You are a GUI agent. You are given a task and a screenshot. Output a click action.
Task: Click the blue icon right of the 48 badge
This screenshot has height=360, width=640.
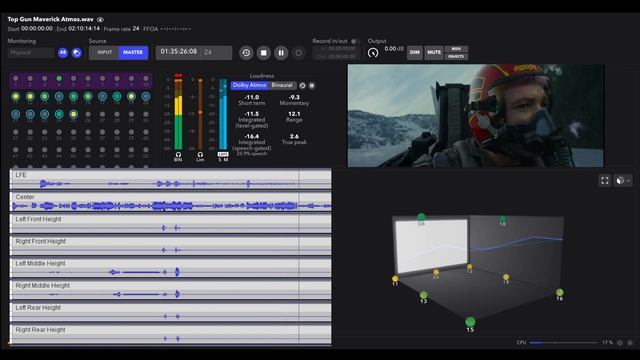tap(76, 53)
